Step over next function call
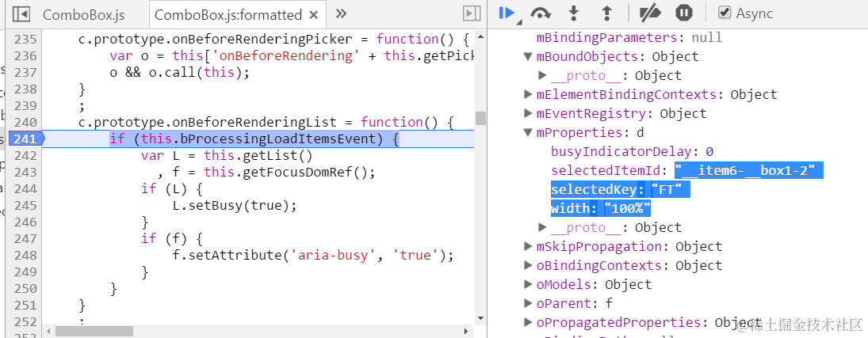This screenshot has width=868, height=338. tap(541, 13)
